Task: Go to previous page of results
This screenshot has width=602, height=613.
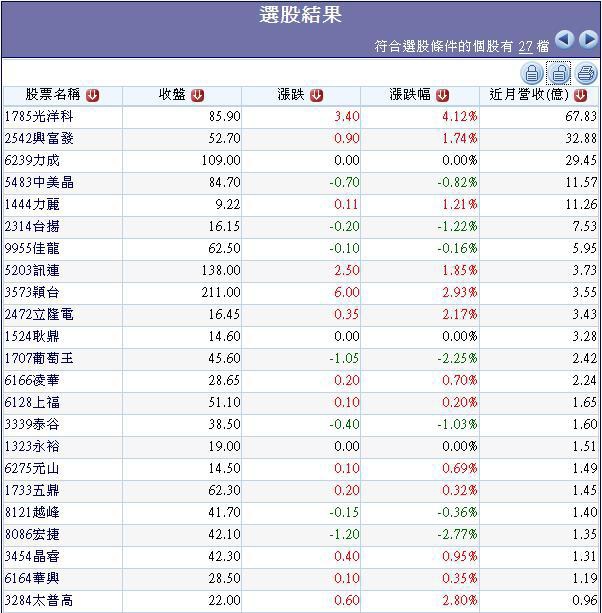Action: 564,39
